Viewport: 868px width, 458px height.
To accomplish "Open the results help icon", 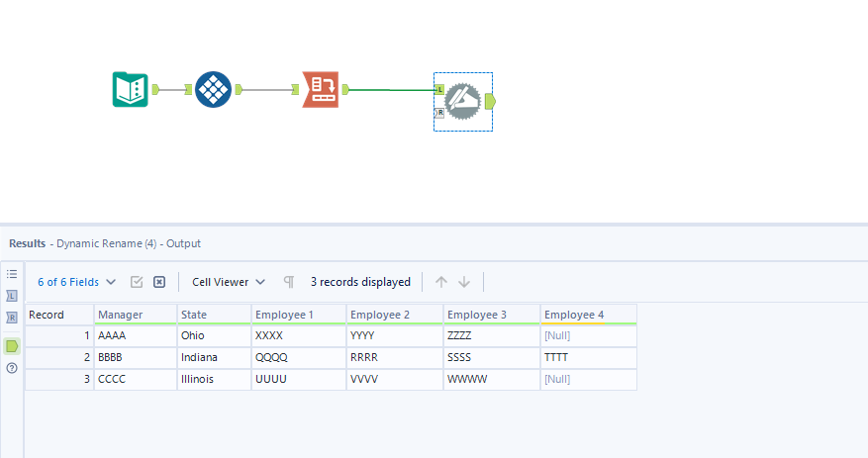I will [x=12, y=368].
